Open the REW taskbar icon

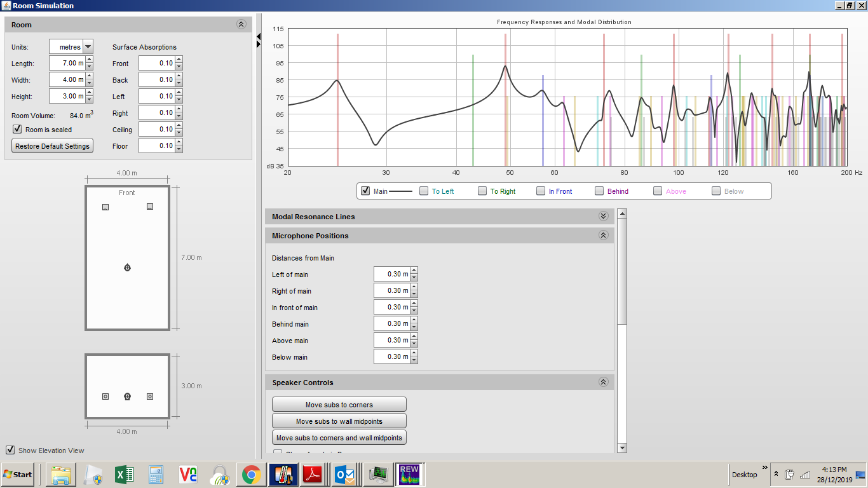(x=409, y=475)
